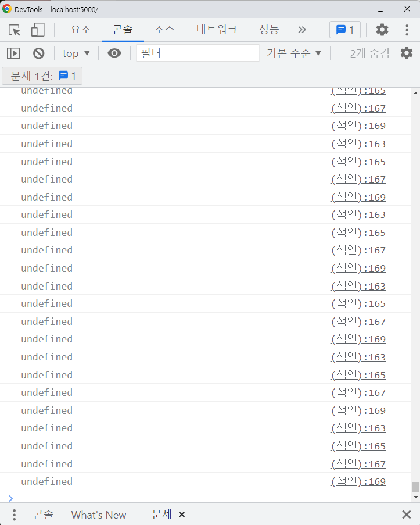Screen dimensions: 420x525
Task: Switch to the 소스 tab
Action: [164, 30]
